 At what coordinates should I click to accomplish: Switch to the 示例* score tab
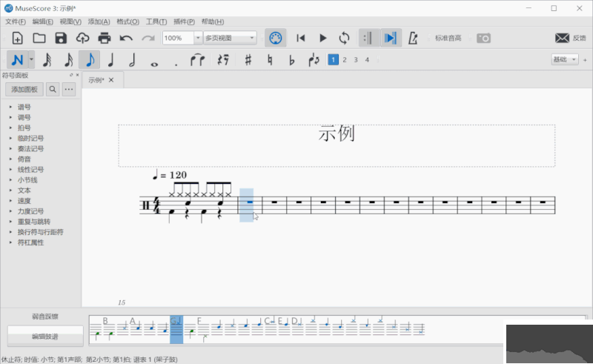96,80
